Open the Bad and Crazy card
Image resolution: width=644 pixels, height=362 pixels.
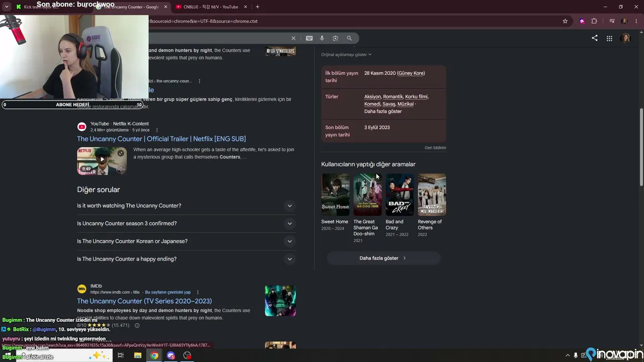pos(399,206)
